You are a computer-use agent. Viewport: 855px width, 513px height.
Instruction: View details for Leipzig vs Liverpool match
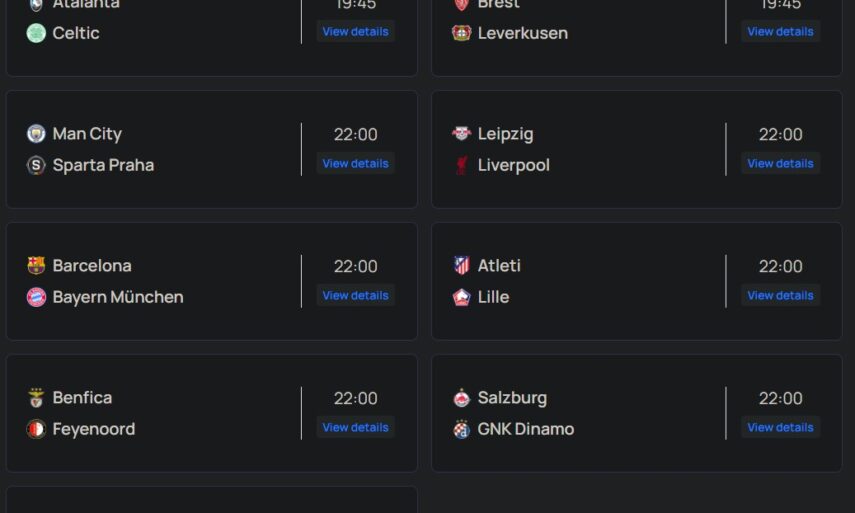[780, 163]
